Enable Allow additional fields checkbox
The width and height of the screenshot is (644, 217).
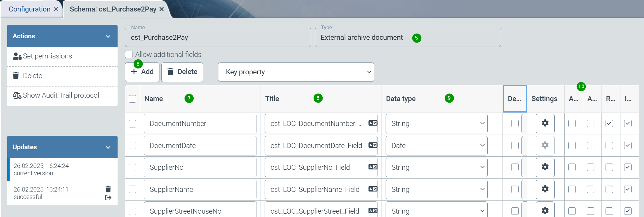pos(129,55)
